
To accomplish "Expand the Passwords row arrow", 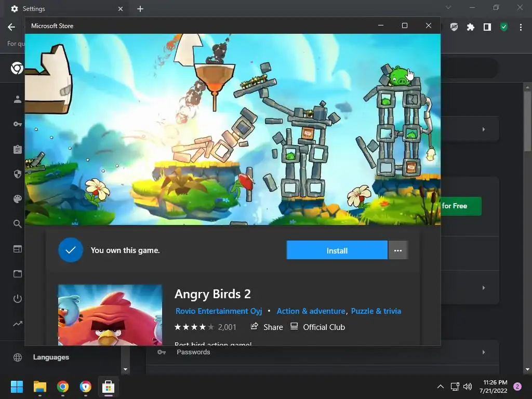I will pyautogui.click(x=484, y=352).
